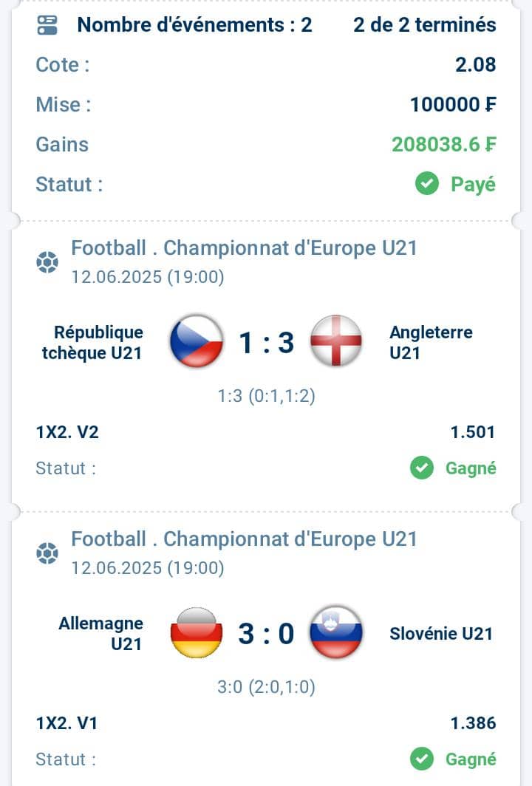Click the green Payé checkmark icon
This screenshot has height=786, width=532.
pyautogui.click(x=426, y=184)
